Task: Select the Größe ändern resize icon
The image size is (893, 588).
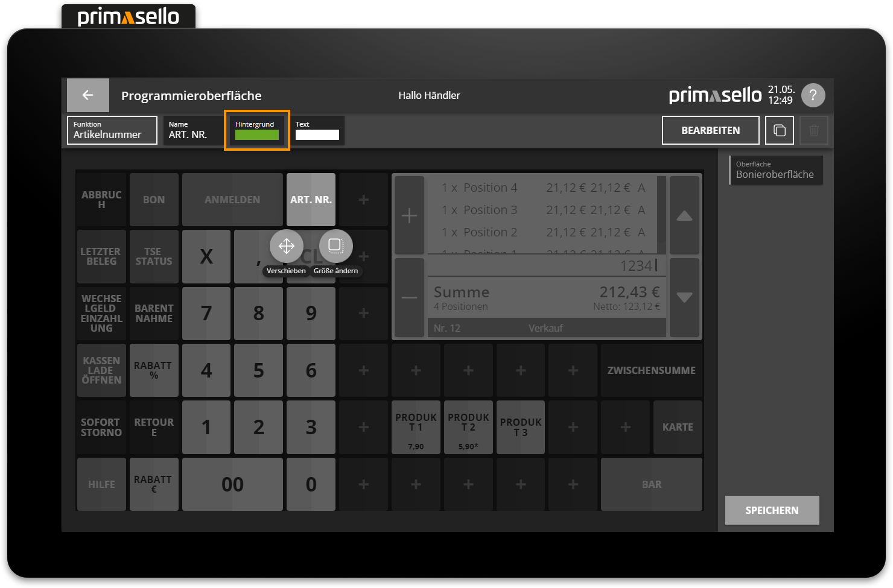Action: click(335, 246)
